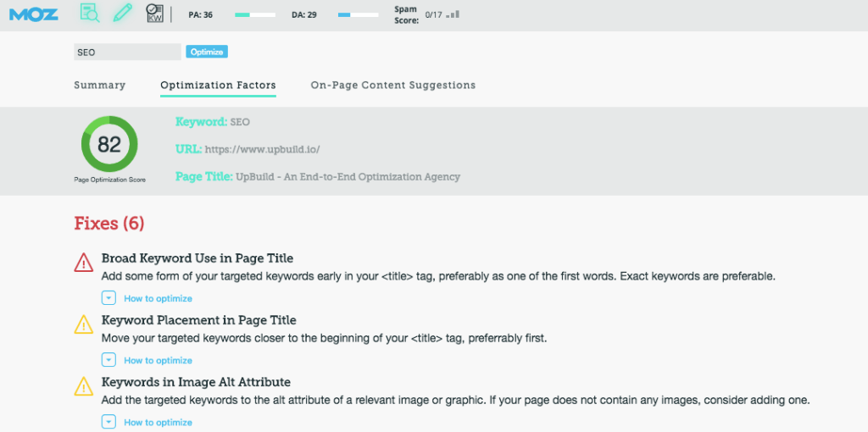
Task: Focus the SEO keyword input field
Action: coord(127,53)
